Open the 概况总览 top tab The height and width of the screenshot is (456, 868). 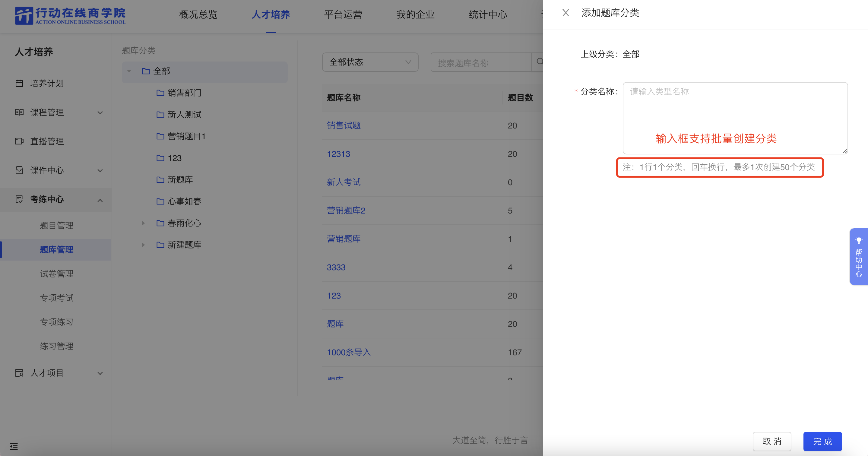198,14
